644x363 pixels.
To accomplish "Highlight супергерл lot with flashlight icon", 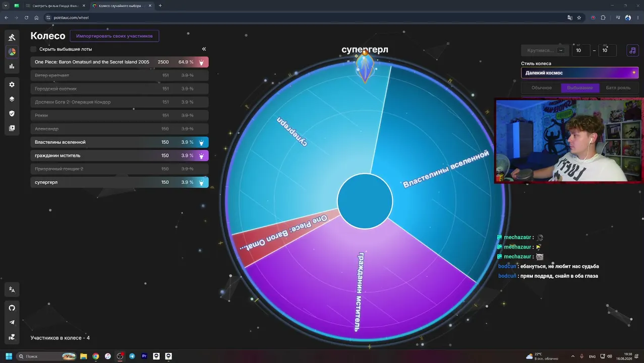I will [x=201, y=183].
